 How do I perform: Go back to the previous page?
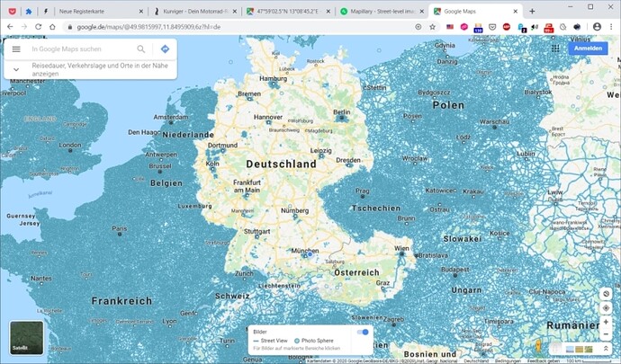click(x=10, y=27)
